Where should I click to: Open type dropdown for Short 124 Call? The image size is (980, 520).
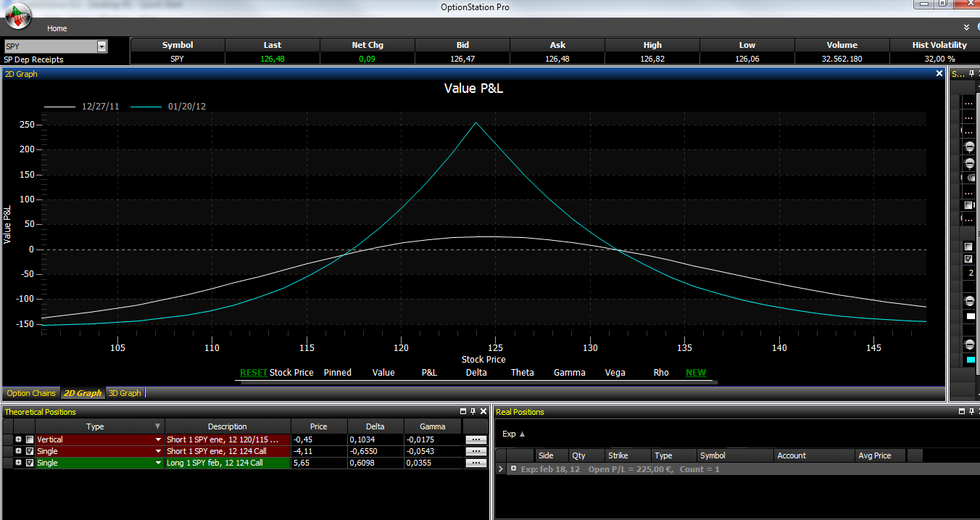pos(158,451)
